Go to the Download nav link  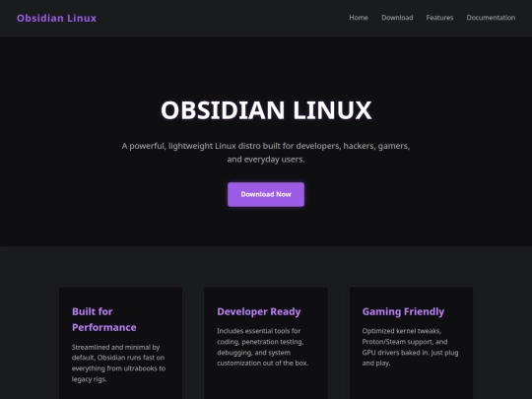coord(397,18)
